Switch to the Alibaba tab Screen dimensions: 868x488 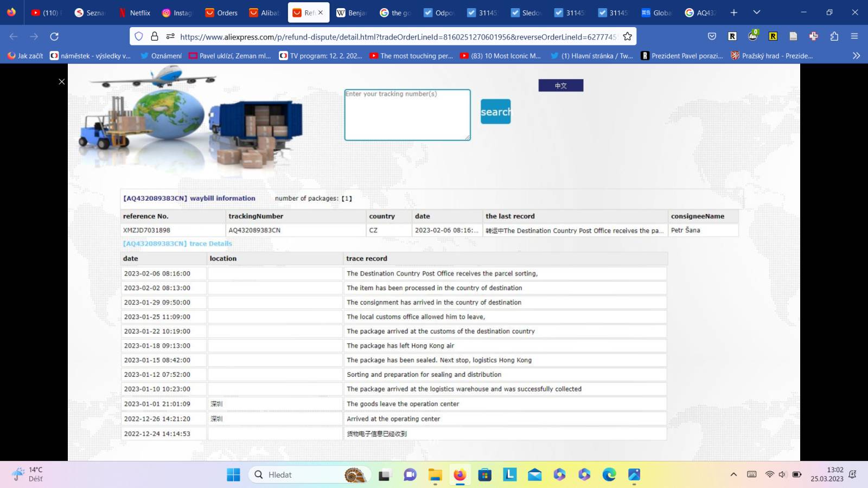(265, 12)
